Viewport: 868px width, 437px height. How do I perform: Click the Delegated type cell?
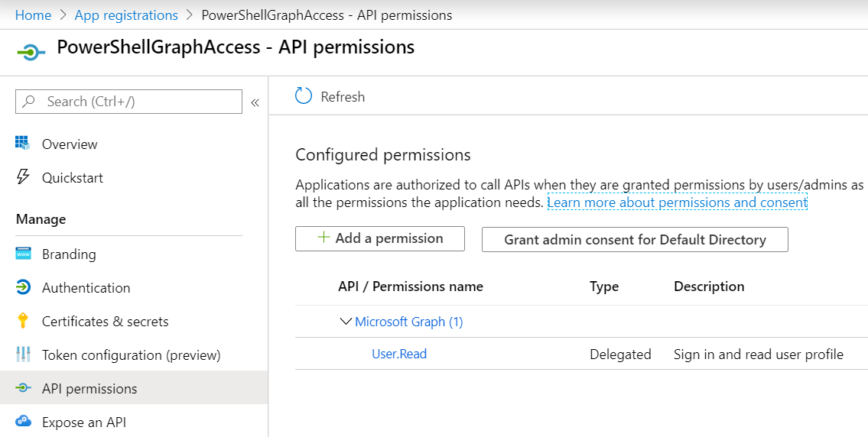(620, 354)
